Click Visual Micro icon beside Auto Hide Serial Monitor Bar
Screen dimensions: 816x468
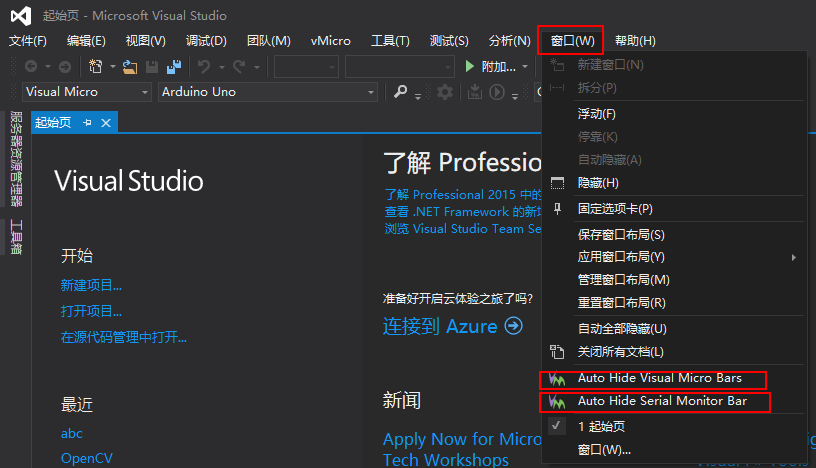557,401
